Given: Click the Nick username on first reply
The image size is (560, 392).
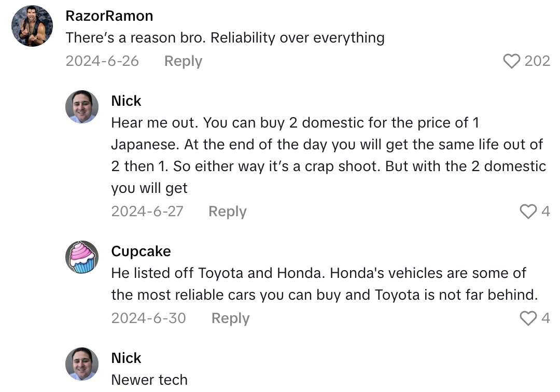Looking at the screenshot, I should point(126,101).
